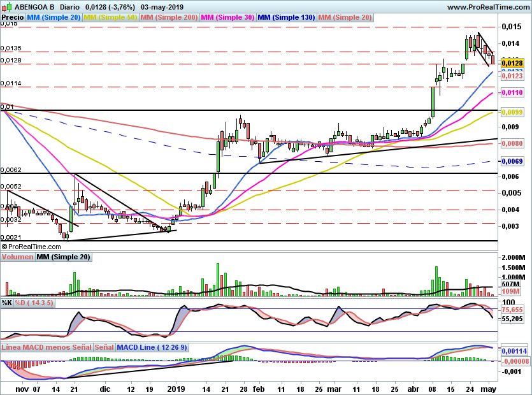The height and width of the screenshot is (395, 532).
Task: Click the yellow 0,0128 current price tag
Action: (512, 63)
